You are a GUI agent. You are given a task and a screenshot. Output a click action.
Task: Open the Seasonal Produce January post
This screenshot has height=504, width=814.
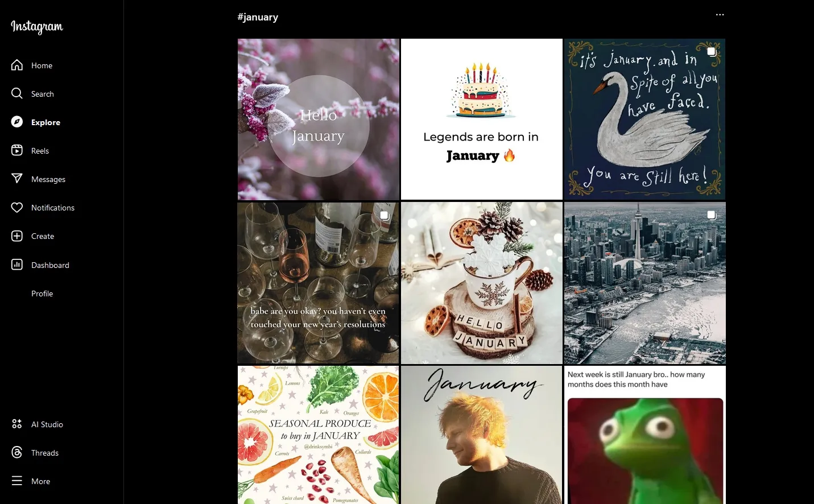point(318,435)
